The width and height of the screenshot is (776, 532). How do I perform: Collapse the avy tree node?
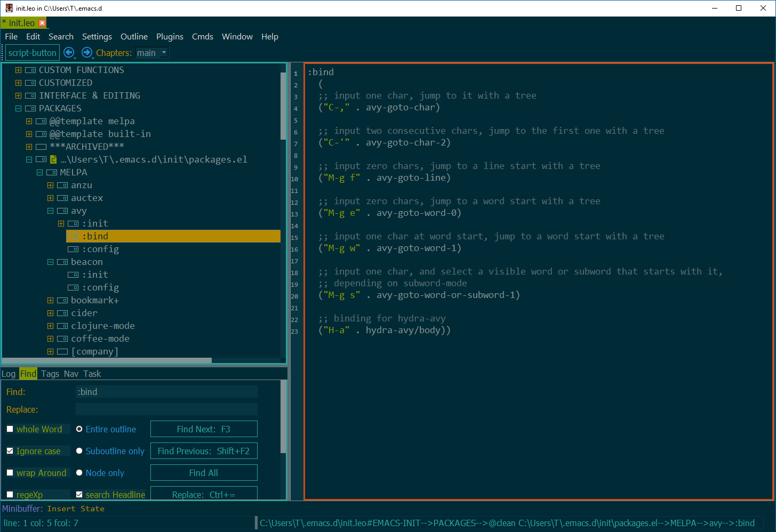pyautogui.click(x=50, y=211)
